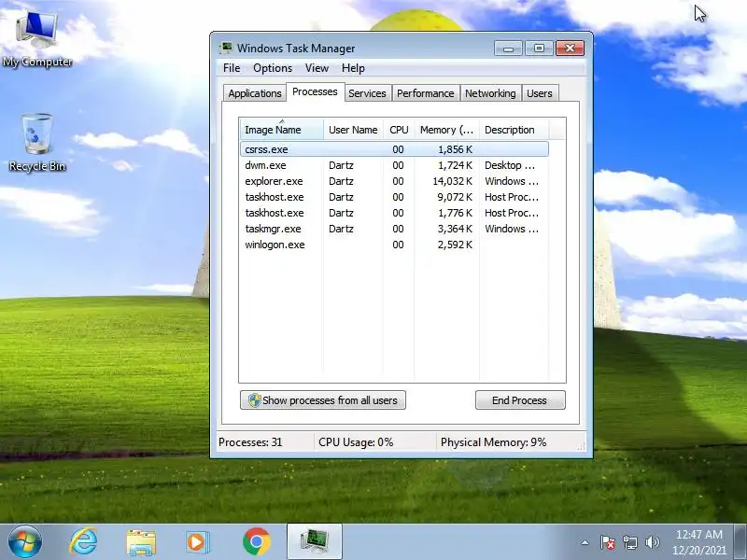Screen dimensions: 747x560
Task: Click the Physical Memory: 9% status
Action: point(493,442)
